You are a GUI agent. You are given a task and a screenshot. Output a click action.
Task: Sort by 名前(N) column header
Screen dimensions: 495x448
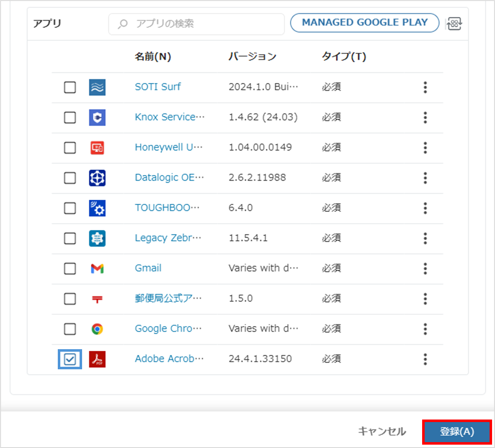pos(153,57)
